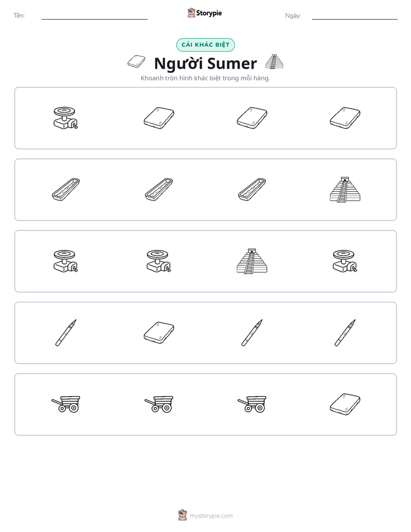Circle the potter's wheel in row one
Viewport: 411px width, 532px height.
pos(66,117)
